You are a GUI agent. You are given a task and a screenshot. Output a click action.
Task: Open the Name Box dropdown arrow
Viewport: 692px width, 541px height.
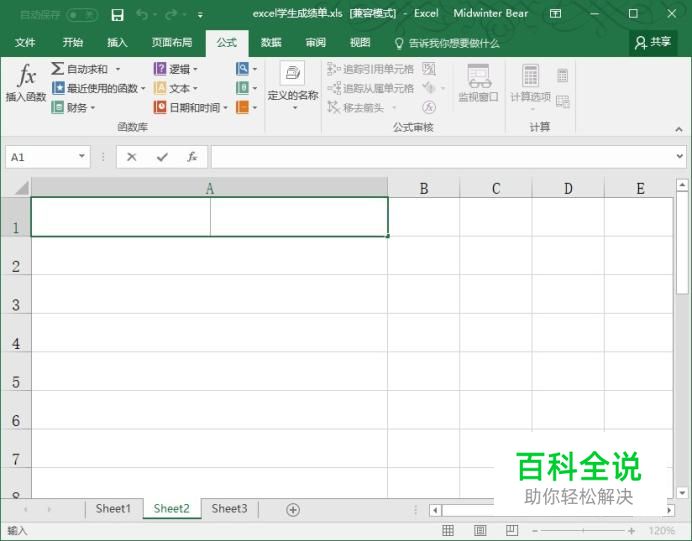pyautogui.click(x=82, y=156)
